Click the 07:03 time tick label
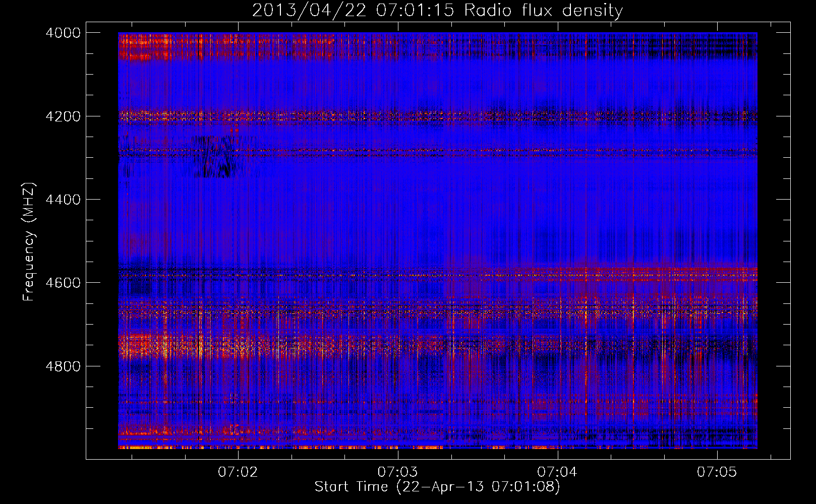This screenshot has height=504, width=816. [x=398, y=472]
